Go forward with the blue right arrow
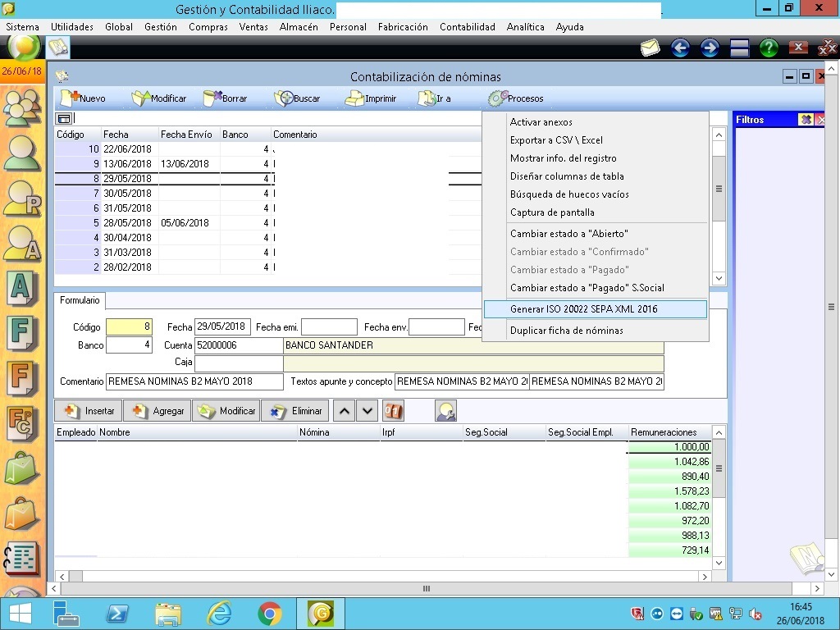The width and height of the screenshot is (840, 630). [710, 48]
